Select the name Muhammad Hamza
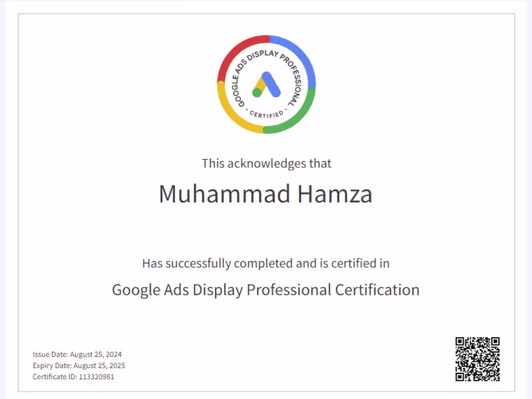Viewport: 532px width, 399px height. point(266,194)
